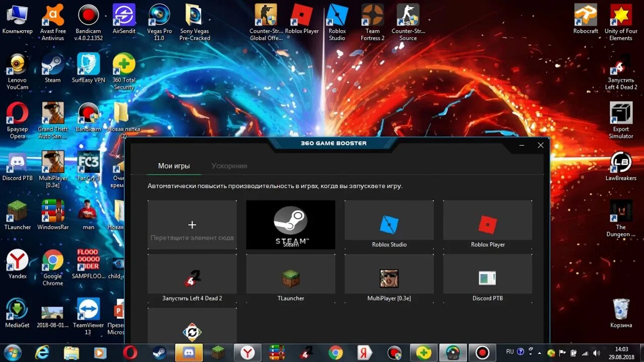
Task: Click the taskbar clock showing 14:03
Action: pos(622,352)
